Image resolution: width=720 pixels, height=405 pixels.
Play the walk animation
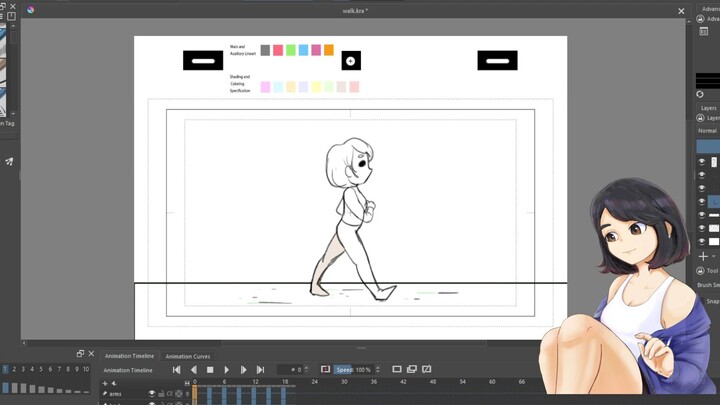tap(226, 370)
